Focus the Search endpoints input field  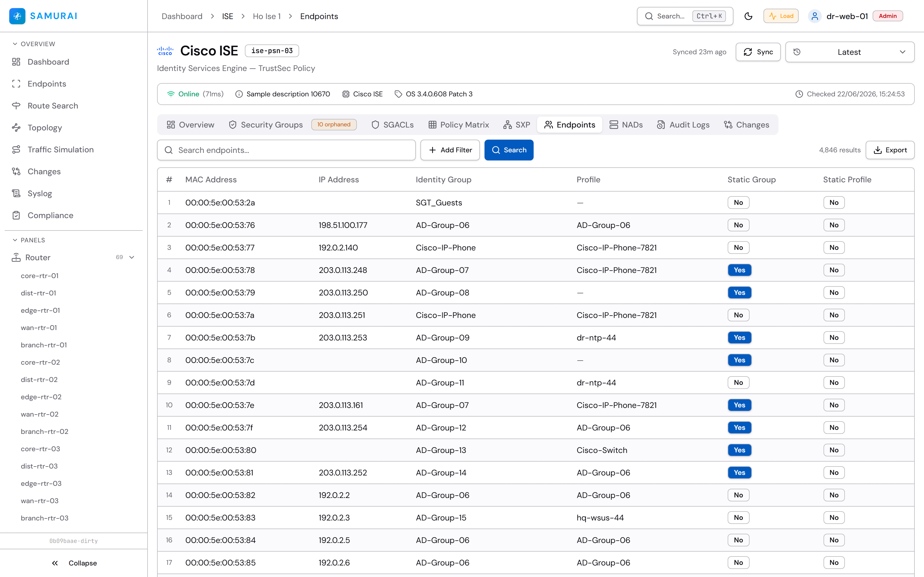point(286,150)
